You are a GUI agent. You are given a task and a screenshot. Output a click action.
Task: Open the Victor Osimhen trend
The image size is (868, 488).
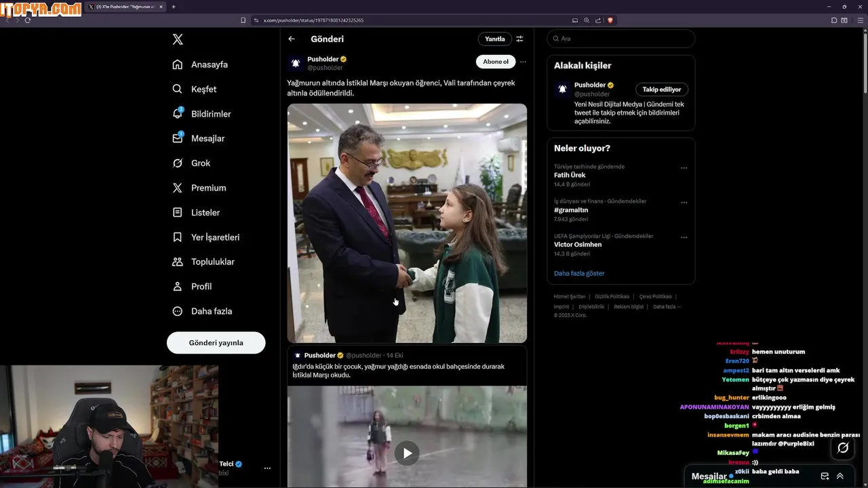coord(578,245)
